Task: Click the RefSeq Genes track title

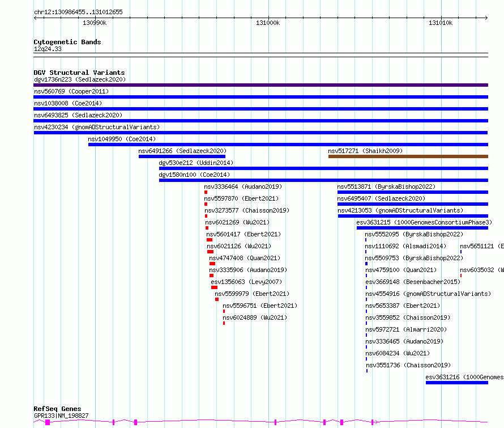Action: coord(57,409)
